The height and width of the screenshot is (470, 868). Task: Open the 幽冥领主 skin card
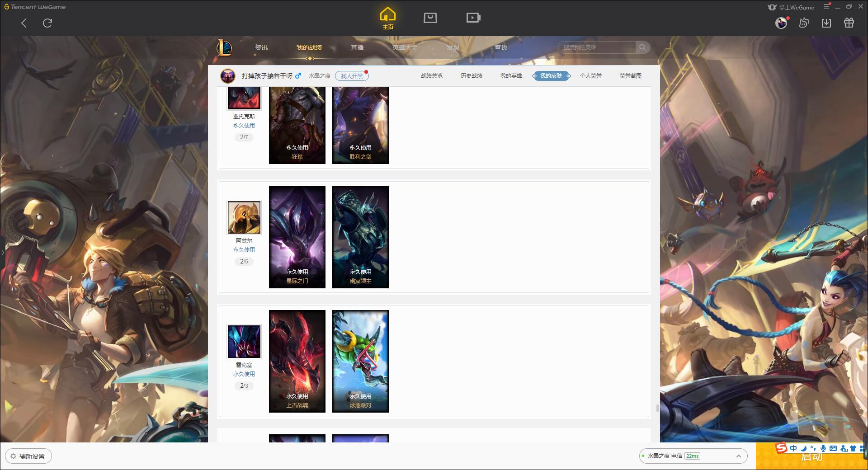360,237
